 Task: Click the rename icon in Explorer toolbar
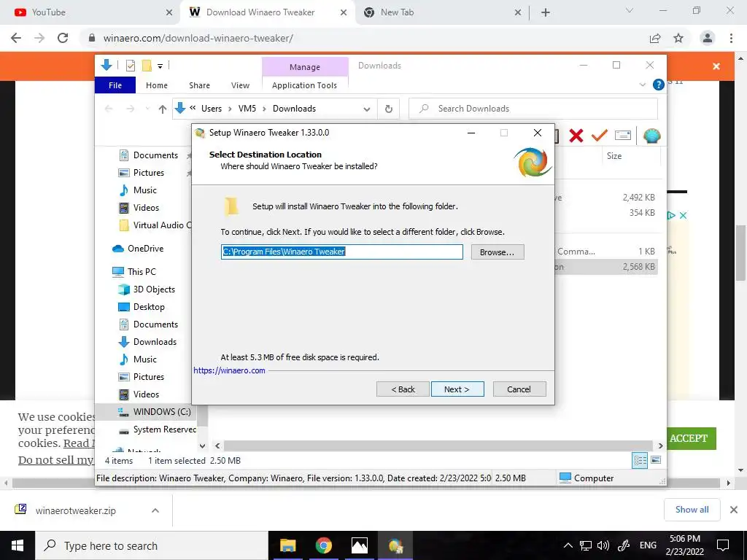click(623, 136)
